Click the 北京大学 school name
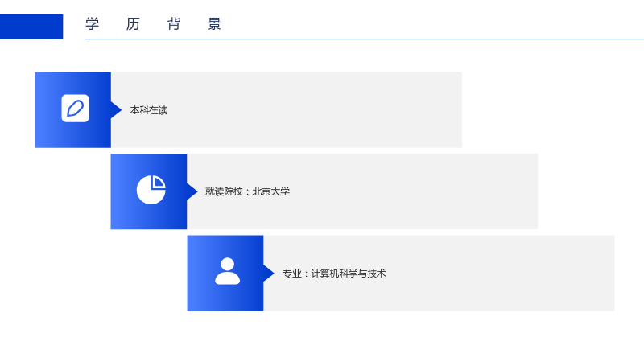The height and width of the screenshot is (362, 644). [271, 191]
